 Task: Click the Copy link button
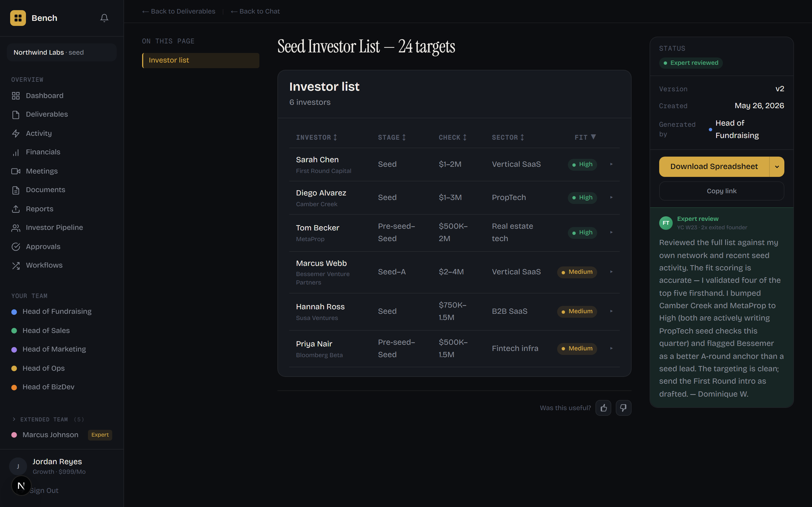[721, 191]
